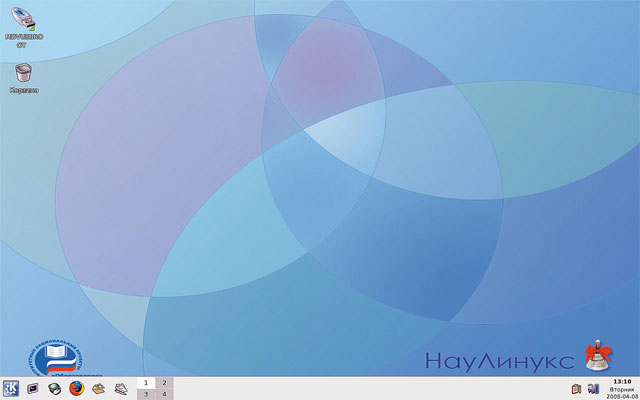640x400 pixels.
Task: Open the Корзина trash desktop icon
Action: click(x=24, y=73)
